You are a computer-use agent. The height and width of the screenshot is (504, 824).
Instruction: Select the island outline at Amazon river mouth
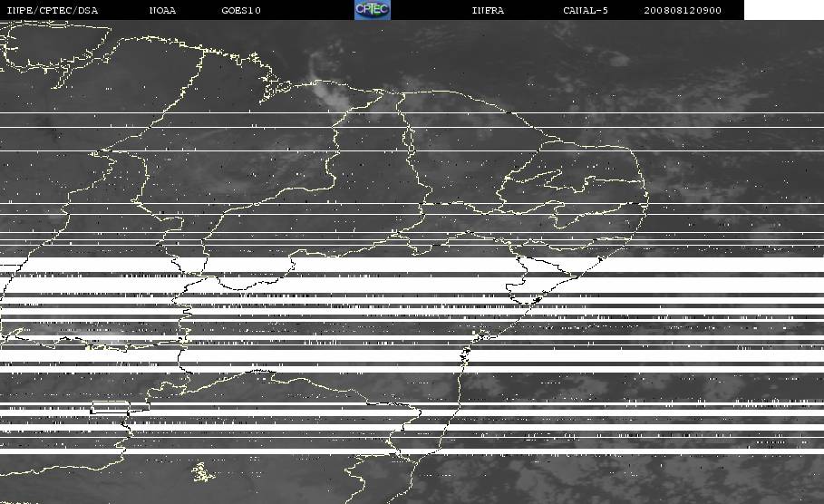277,90
